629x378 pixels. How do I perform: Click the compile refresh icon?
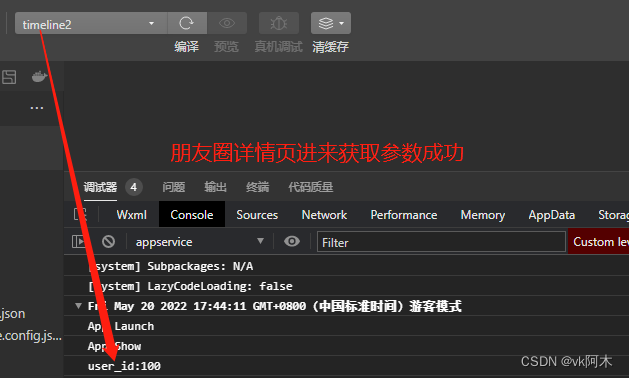pos(187,23)
